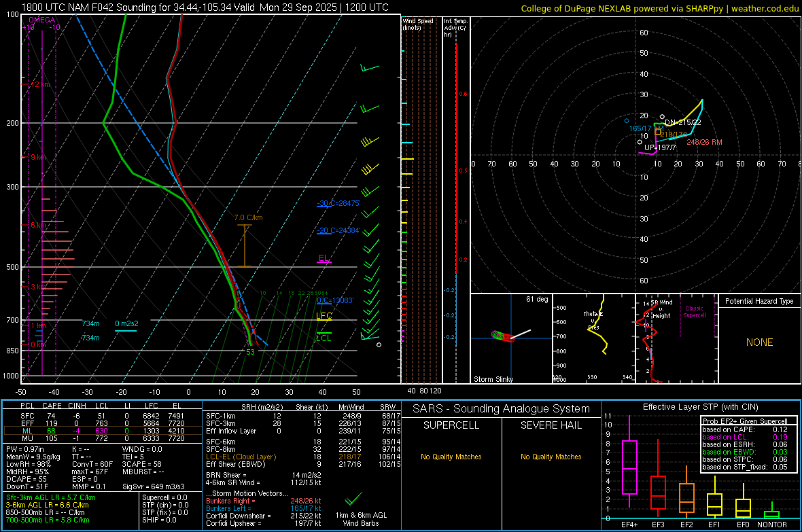This screenshot has height=532, width=802.
Task: Select the yellow LFC marker on skew-T
Action: (x=324, y=316)
